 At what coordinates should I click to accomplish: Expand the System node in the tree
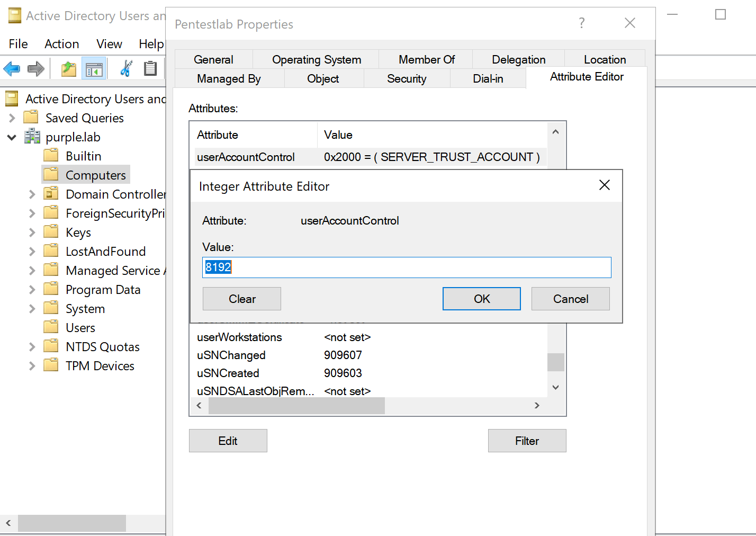click(x=32, y=308)
